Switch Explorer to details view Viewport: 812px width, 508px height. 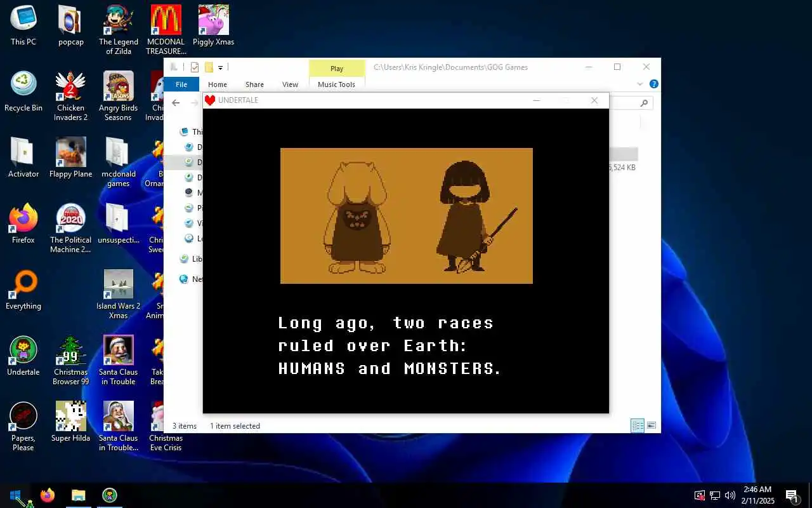point(638,425)
